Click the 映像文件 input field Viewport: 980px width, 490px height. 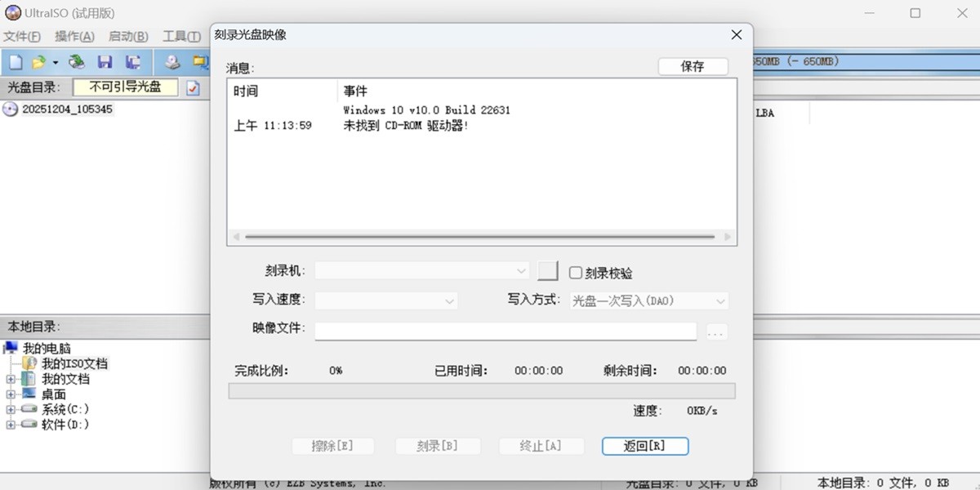pyautogui.click(x=506, y=331)
